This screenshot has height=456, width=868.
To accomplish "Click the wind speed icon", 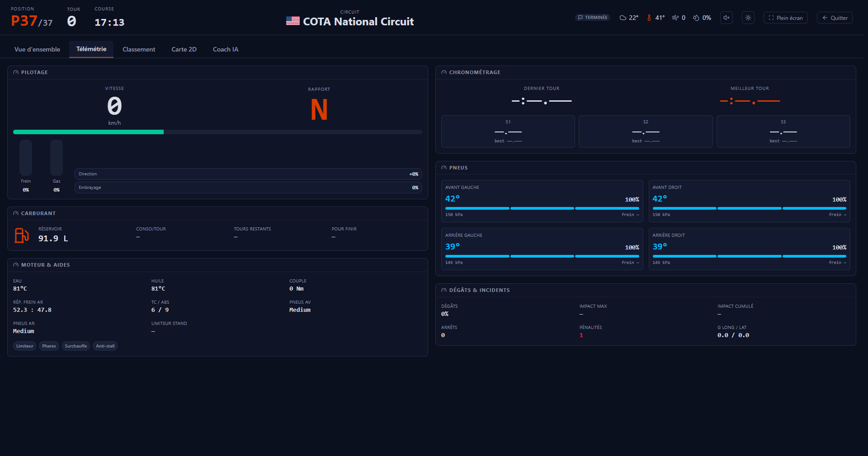I will click(x=675, y=18).
